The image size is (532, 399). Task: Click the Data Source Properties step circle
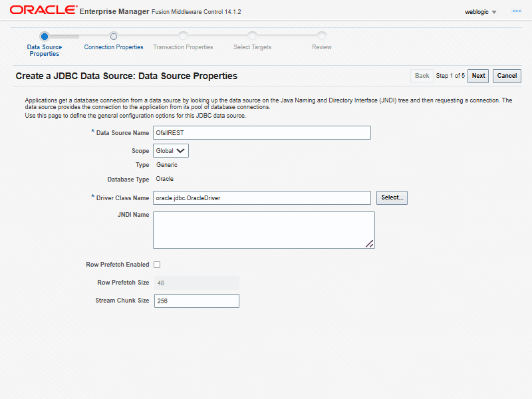pyautogui.click(x=45, y=37)
